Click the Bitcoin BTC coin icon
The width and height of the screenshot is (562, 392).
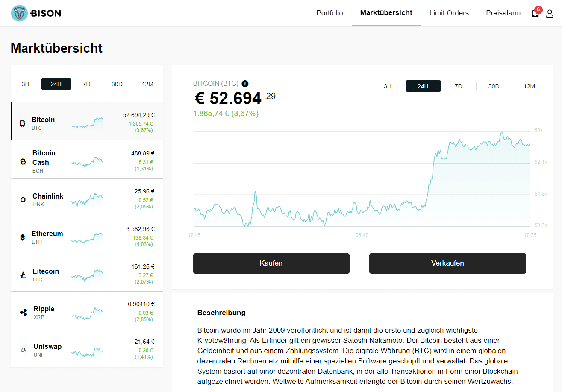[x=22, y=123]
